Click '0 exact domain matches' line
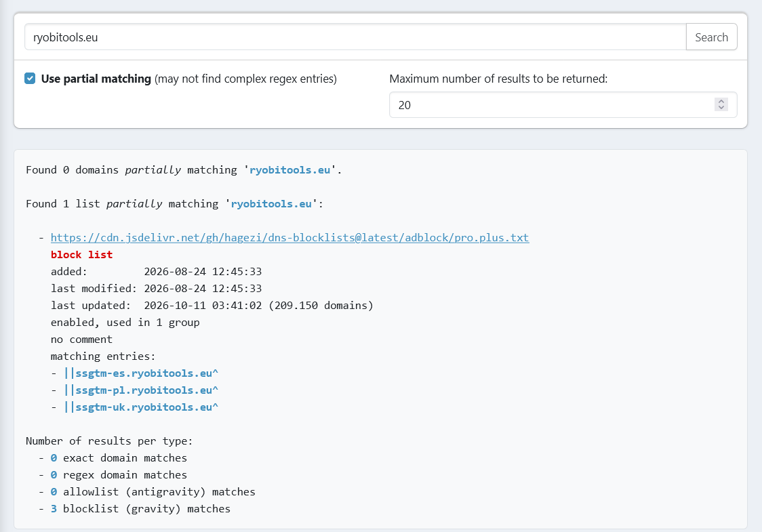This screenshot has width=762, height=532. coord(119,457)
